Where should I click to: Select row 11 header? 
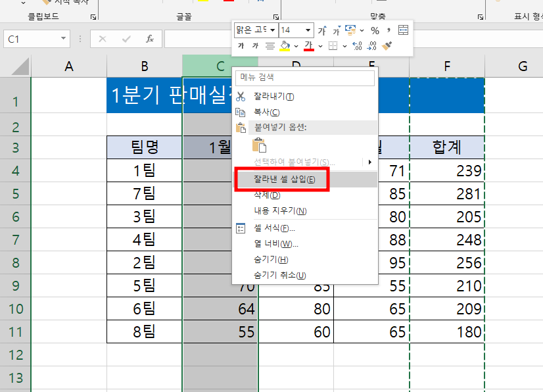[x=15, y=331]
